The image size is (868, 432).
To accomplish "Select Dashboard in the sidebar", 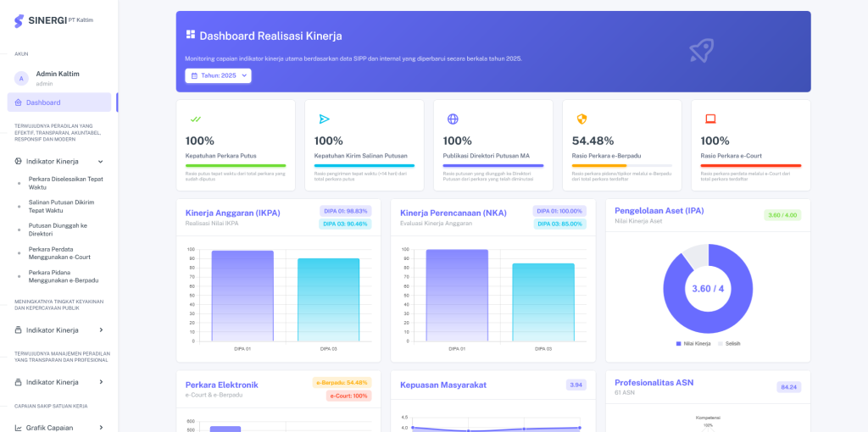I will pyautogui.click(x=59, y=102).
